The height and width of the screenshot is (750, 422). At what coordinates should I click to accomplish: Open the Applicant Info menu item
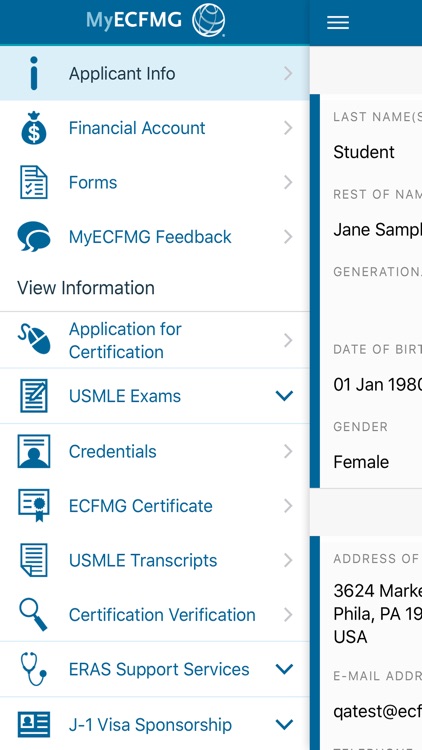[x=155, y=73]
